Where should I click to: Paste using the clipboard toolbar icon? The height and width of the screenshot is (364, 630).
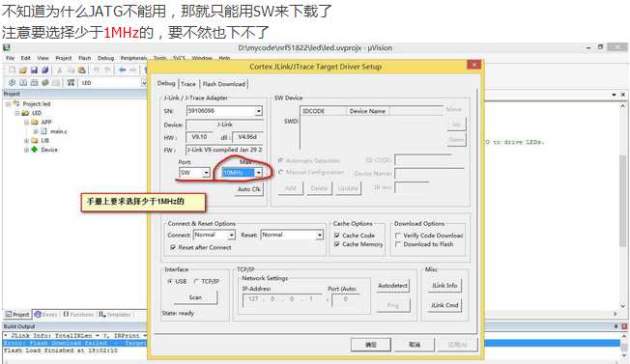pyautogui.click(x=82, y=70)
